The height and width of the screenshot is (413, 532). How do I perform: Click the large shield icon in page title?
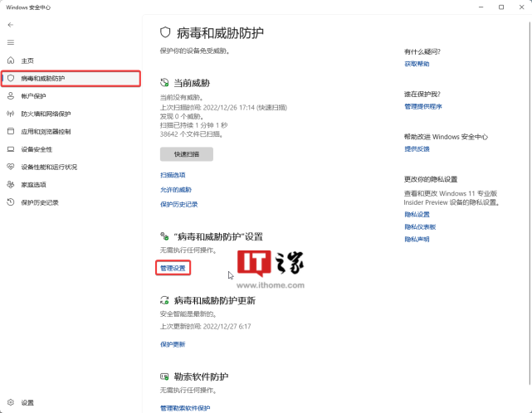pyautogui.click(x=165, y=32)
